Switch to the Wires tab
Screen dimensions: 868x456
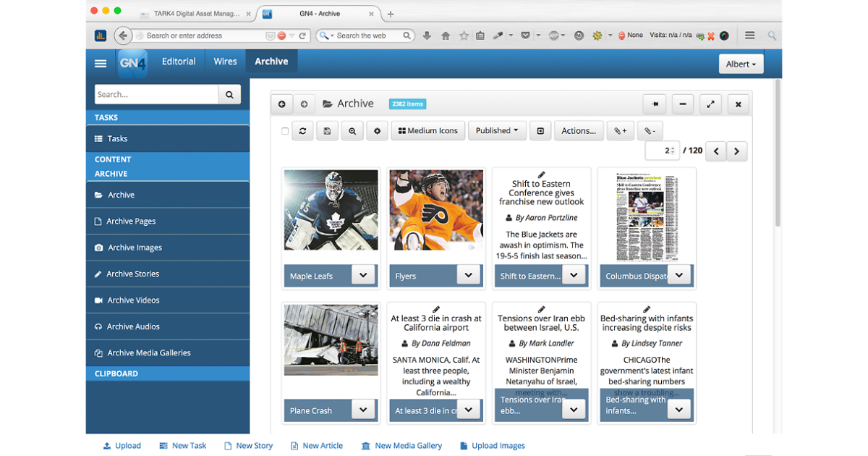click(x=225, y=62)
